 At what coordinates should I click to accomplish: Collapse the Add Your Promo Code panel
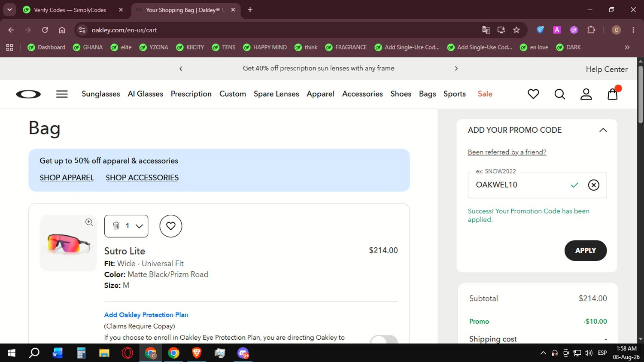click(x=603, y=130)
